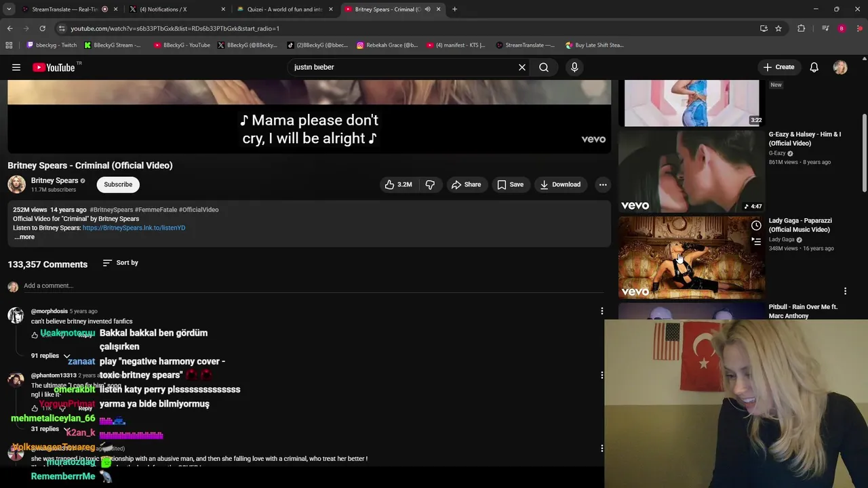The image size is (868, 488).
Task: Download the video
Action: click(560, 184)
